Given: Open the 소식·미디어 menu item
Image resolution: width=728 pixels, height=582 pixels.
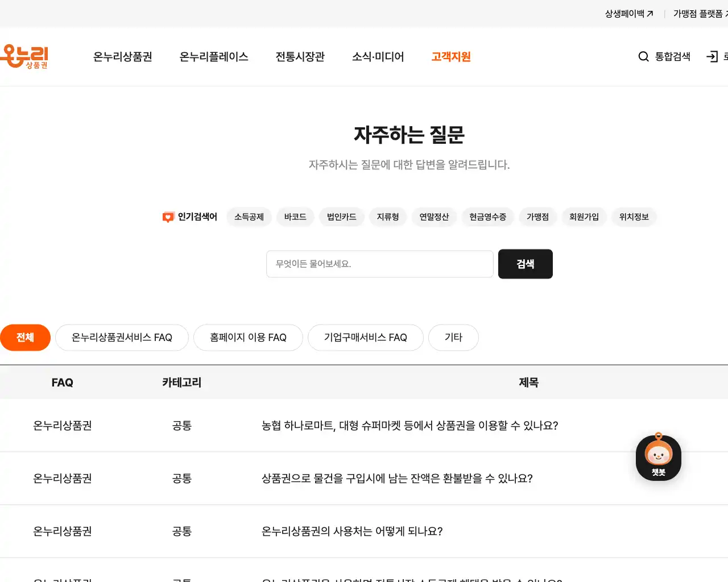Looking at the screenshot, I should click(378, 56).
